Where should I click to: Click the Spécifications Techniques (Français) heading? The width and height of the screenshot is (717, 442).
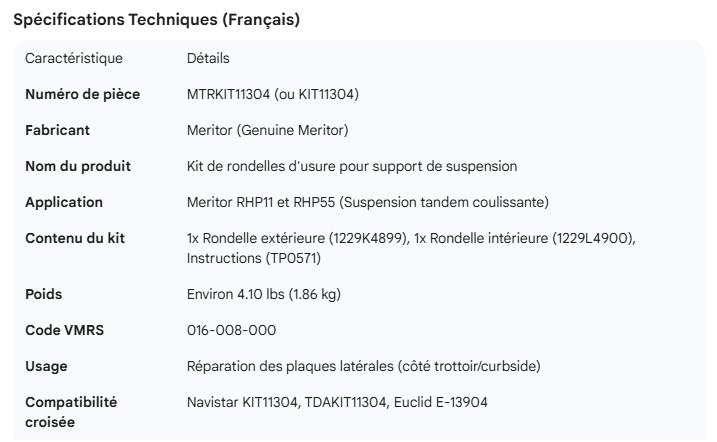point(154,20)
